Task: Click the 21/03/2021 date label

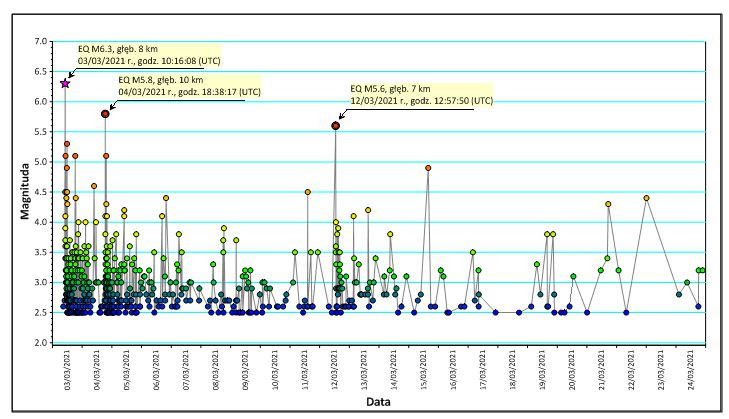Action: pos(602,370)
